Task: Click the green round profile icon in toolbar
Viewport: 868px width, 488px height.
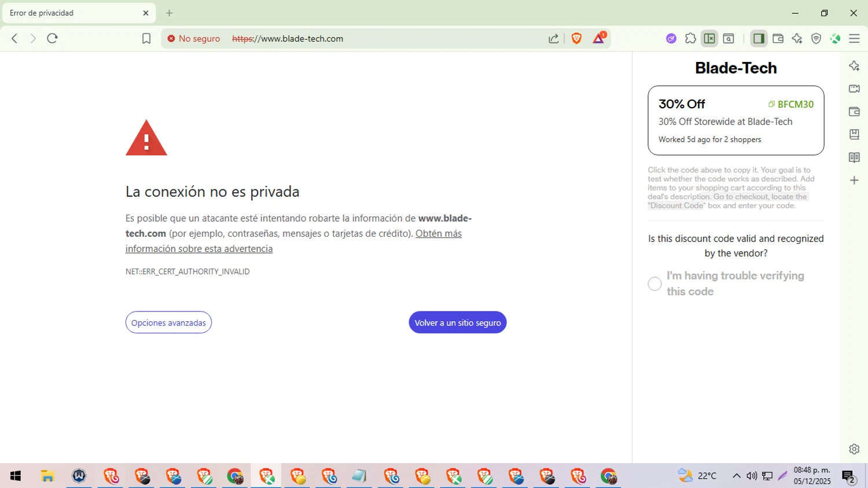Action: point(835,39)
